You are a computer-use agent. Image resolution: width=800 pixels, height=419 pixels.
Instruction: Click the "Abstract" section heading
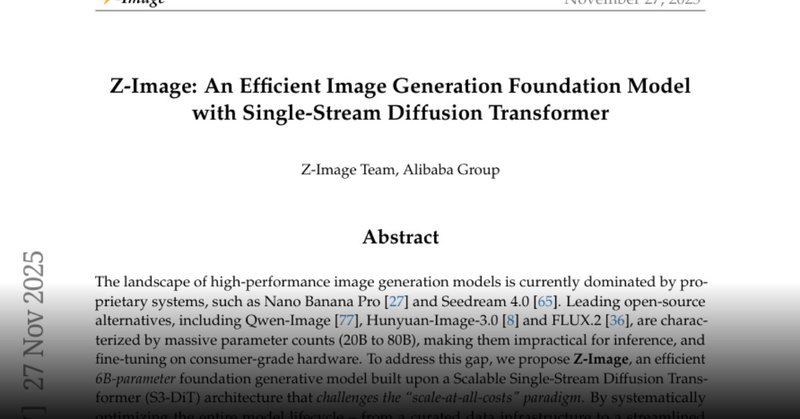401,237
